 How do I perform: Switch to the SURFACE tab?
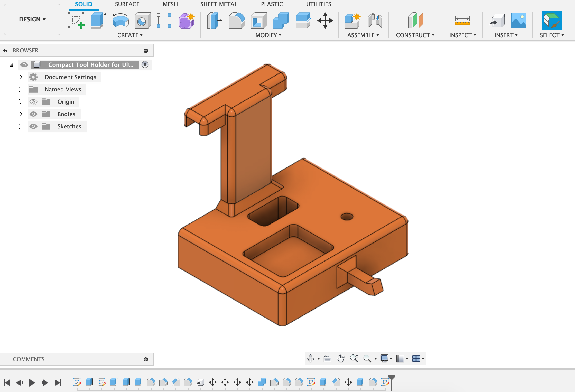(x=127, y=4)
